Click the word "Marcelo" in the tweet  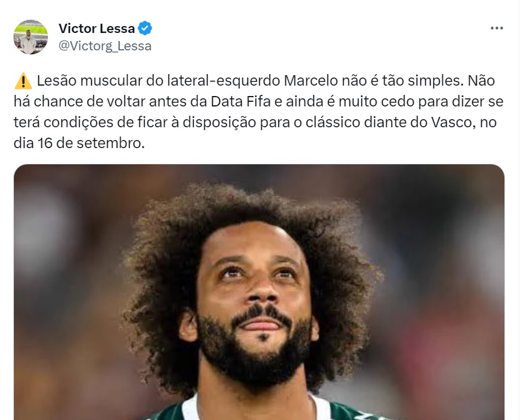[x=311, y=80]
